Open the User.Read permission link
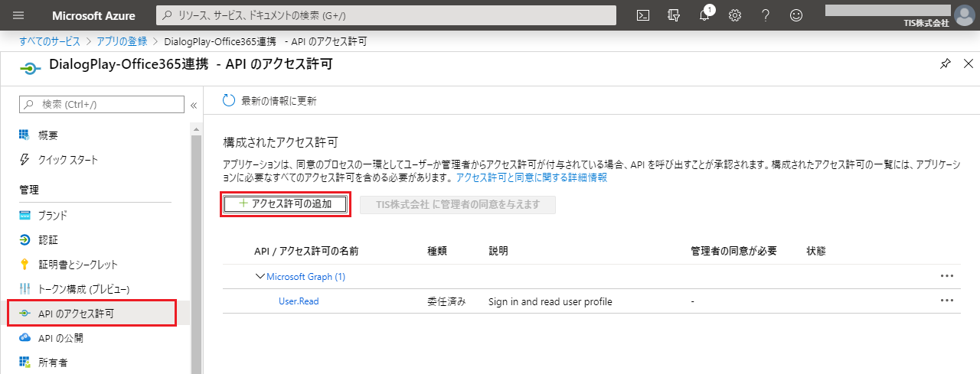This screenshot has width=980, height=374. pos(299,301)
